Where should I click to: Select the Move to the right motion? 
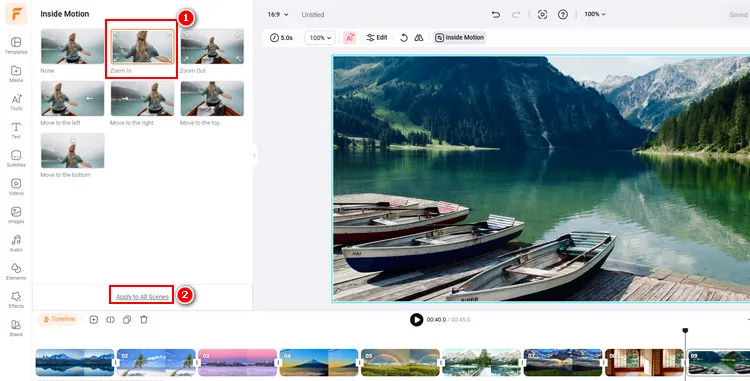(x=143, y=98)
